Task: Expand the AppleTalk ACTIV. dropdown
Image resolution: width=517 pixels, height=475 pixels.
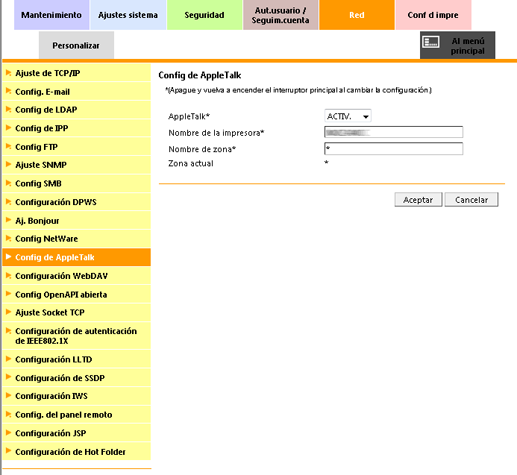Action: pyautogui.click(x=348, y=116)
